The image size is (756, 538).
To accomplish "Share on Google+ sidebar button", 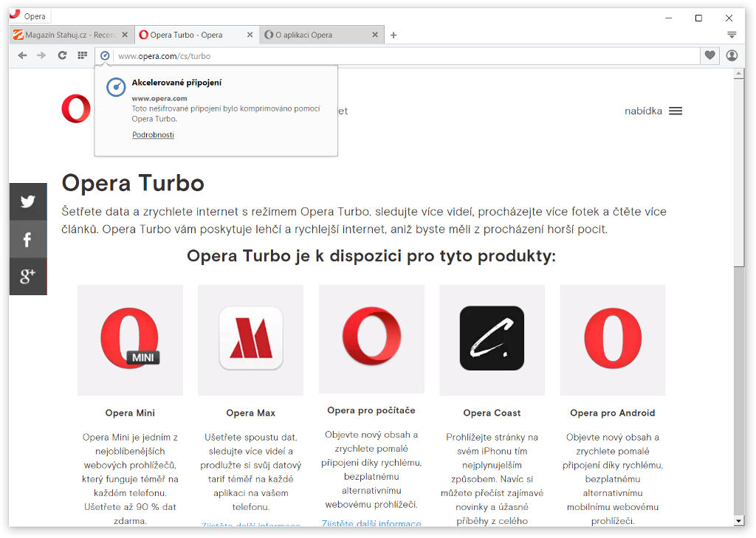I will pyautogui.click(x=28, y=276).
